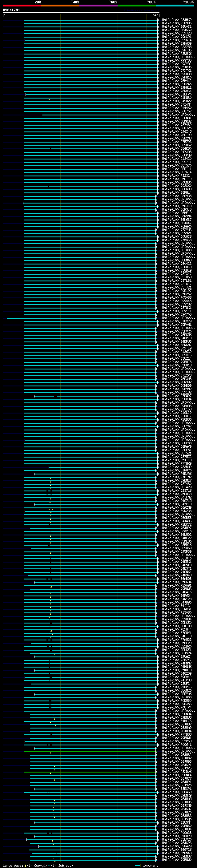Select the UniRef100_A2WUX6 label
The width and height of the screenshot is (197, 868).
tap(176, 54)
